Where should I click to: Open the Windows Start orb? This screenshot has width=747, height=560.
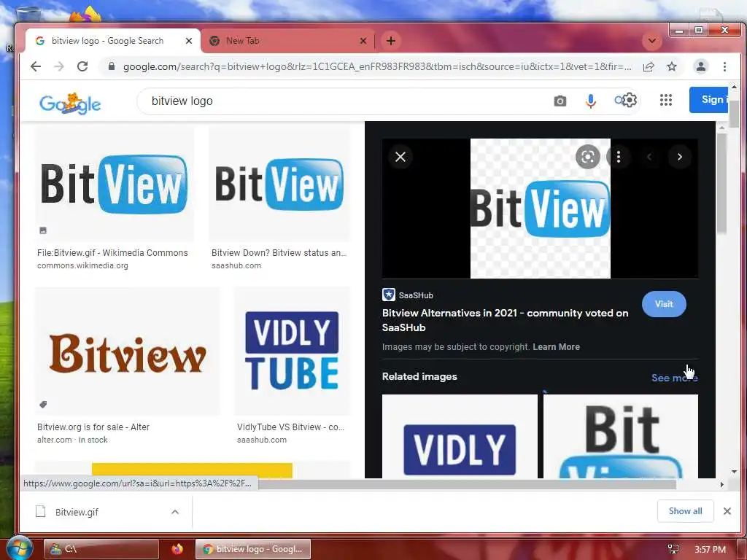tap(18, 548)
